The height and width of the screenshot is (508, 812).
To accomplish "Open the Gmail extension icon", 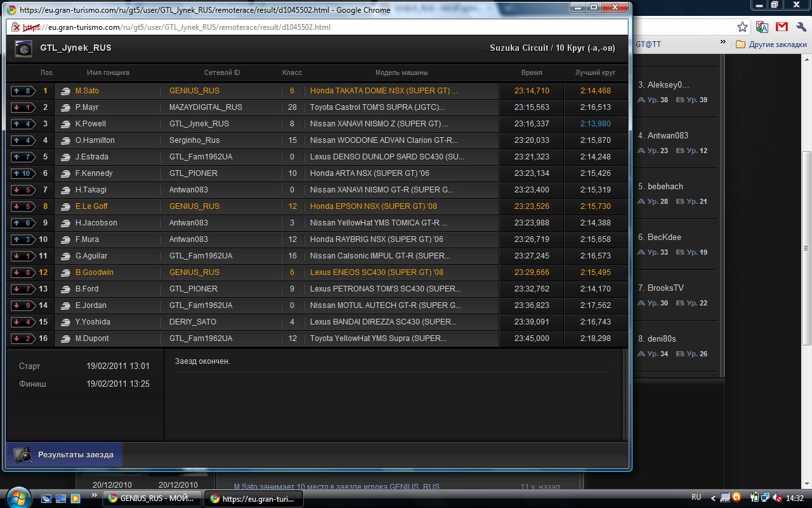I will click(782, 27).
